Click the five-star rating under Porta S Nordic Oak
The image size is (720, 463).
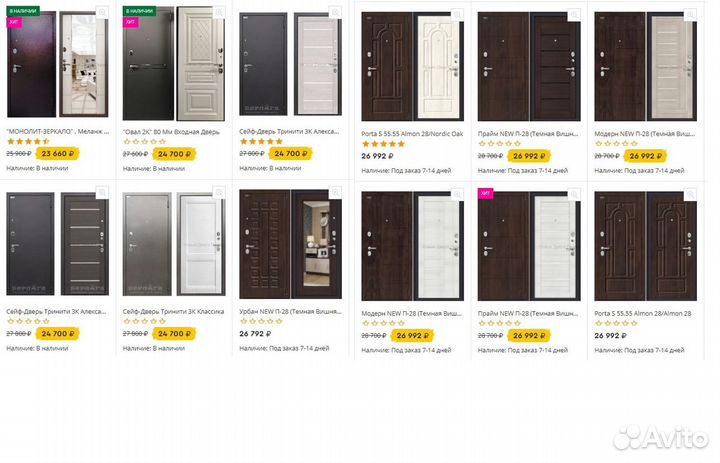382,143
